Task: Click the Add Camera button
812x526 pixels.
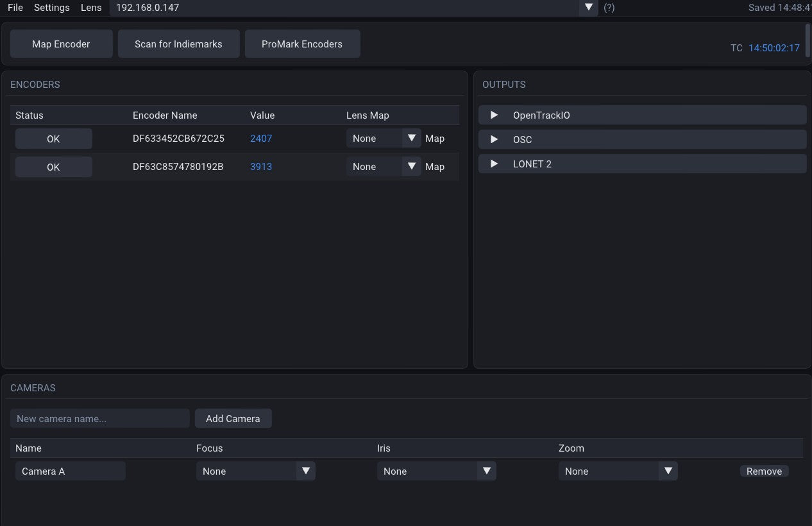Action: coord(233,418)
